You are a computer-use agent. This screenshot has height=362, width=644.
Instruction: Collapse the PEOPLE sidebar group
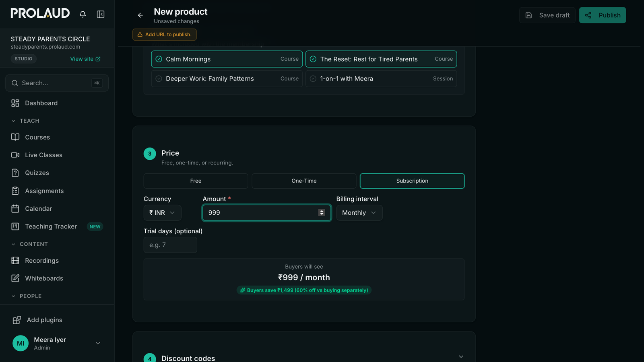(13, 296)
